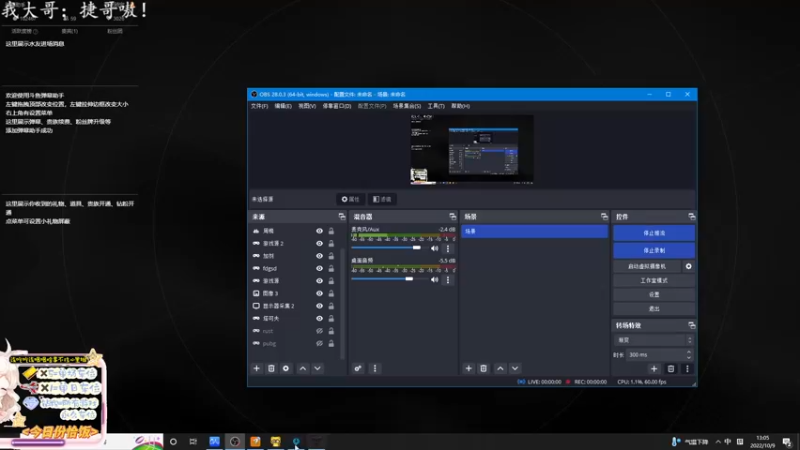This screenshot has width=800, height=450.
Task: Adjust the 麦克风/Aux volume slider
Action: pyautogui.click(x=389, y=247)
